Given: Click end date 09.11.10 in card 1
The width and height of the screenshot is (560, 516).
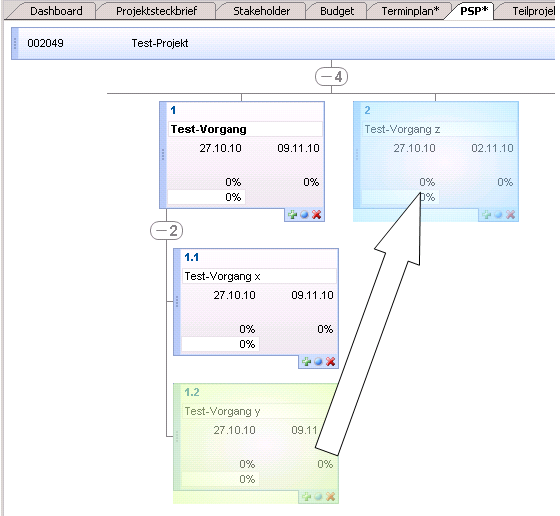Looking at the screenshot, I should click(298, 148).
